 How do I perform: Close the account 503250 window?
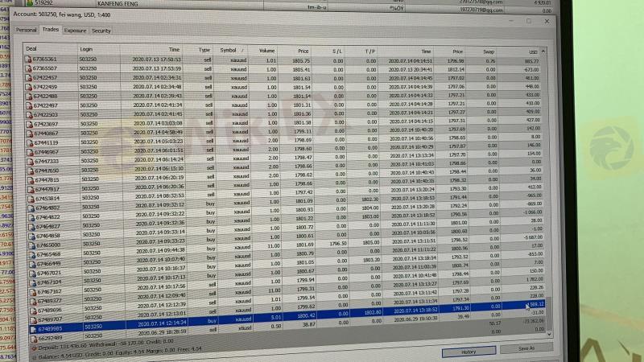click(547, 21)
